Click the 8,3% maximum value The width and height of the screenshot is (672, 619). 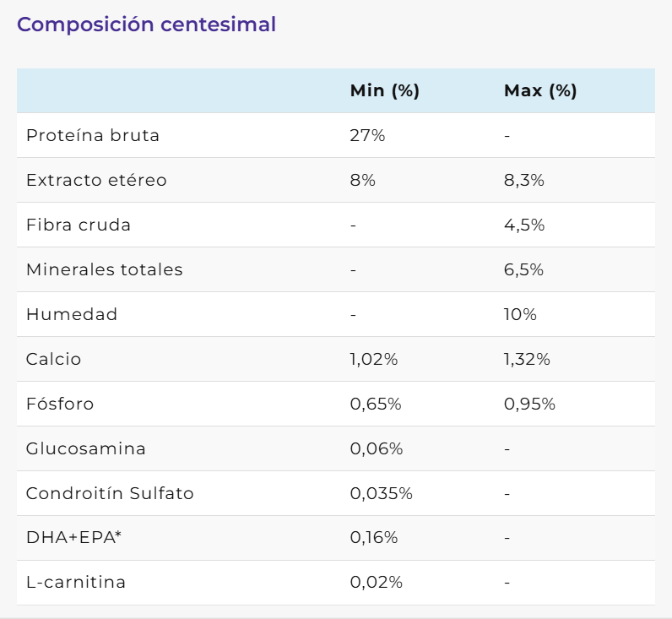click(x=523, y=180)
